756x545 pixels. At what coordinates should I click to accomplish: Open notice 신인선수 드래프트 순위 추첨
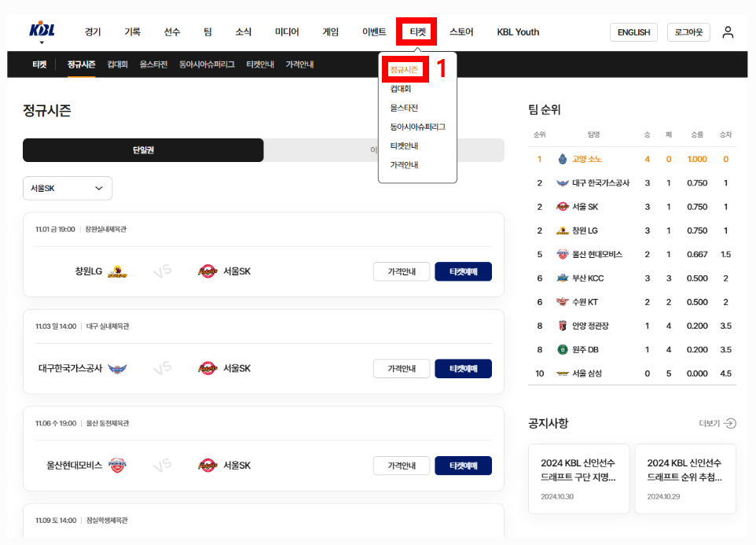point(685,479)
